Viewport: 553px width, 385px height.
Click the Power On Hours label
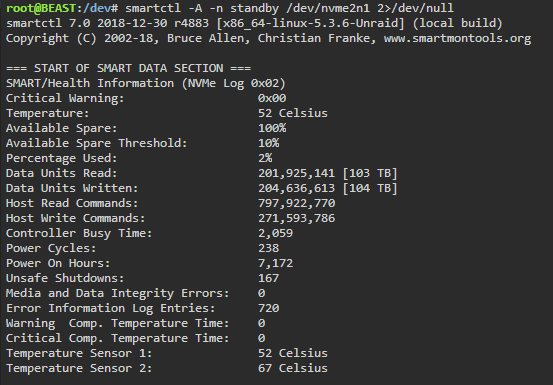pos(58,263)
